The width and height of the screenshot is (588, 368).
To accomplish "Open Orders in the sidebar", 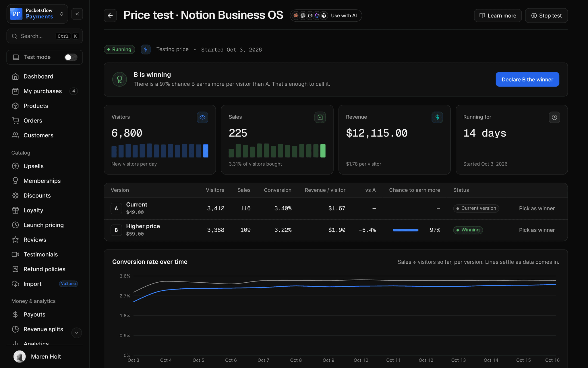I will (x=45, y=120).
